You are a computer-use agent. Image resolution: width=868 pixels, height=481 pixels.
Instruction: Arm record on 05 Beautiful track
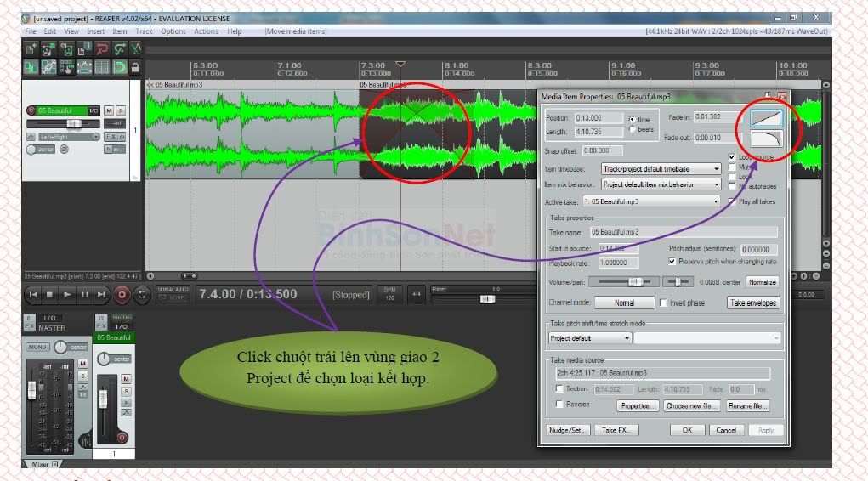point(31,110)
